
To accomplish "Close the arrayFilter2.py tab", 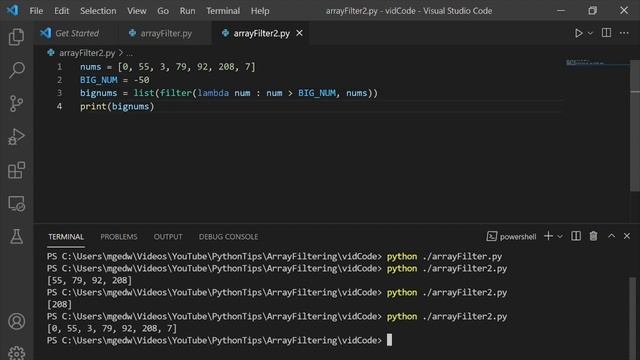I will click(x=299, y=33).
